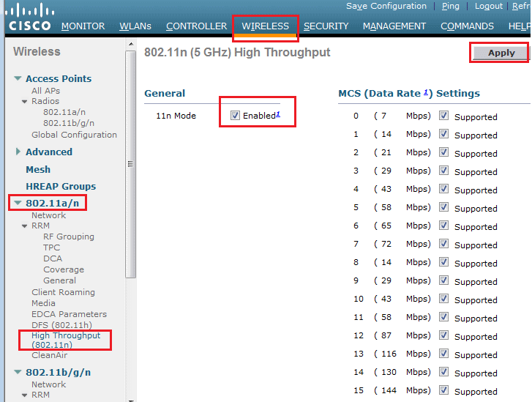Toggle the 11n Mode Enabled checkbox

pyautogui.click(x=235, y=116)
